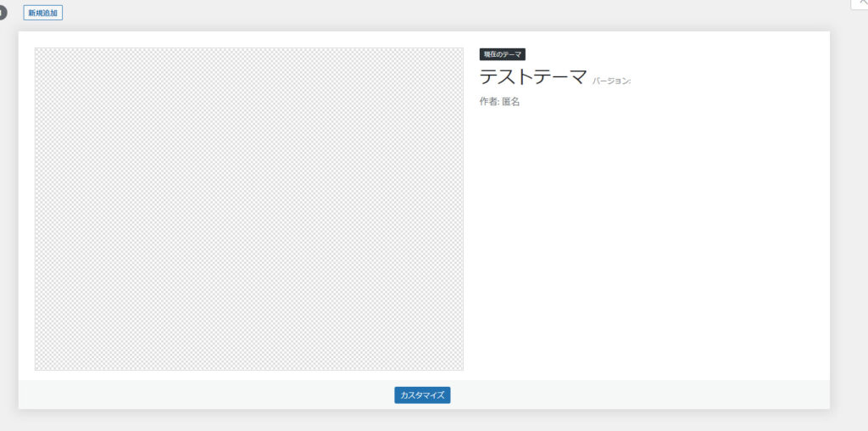Image resolution: width=868 pixels, height=431 pixels.
Task: Click the author name 匿名
Action: coord(510,102)
